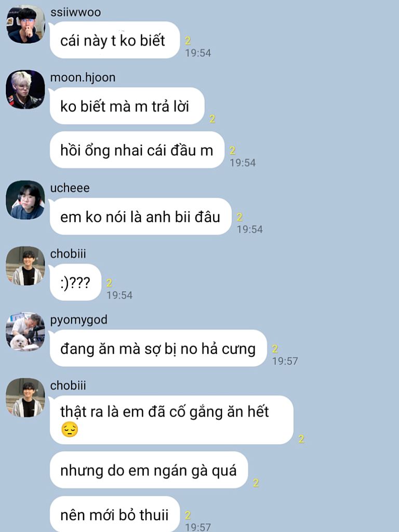Screen dimensions: 399x532
Task: Click the ssiiwwoo username label
Action: tap(75, 12)
